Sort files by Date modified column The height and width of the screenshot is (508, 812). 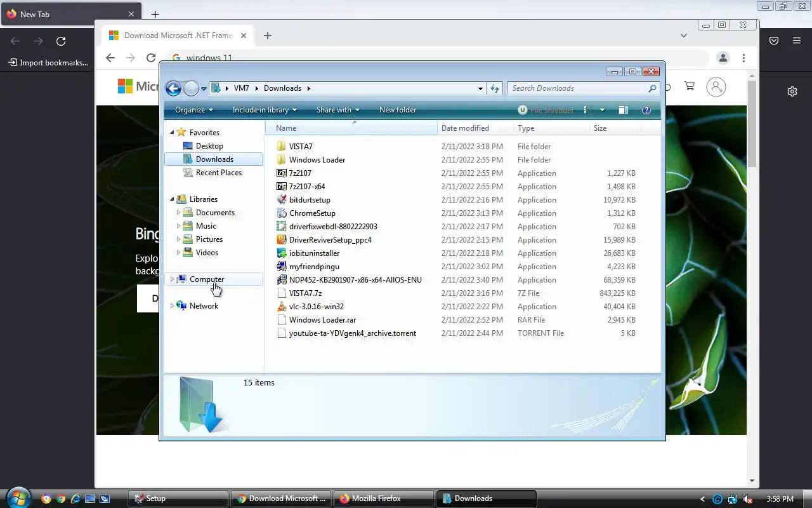pos(475,128)
